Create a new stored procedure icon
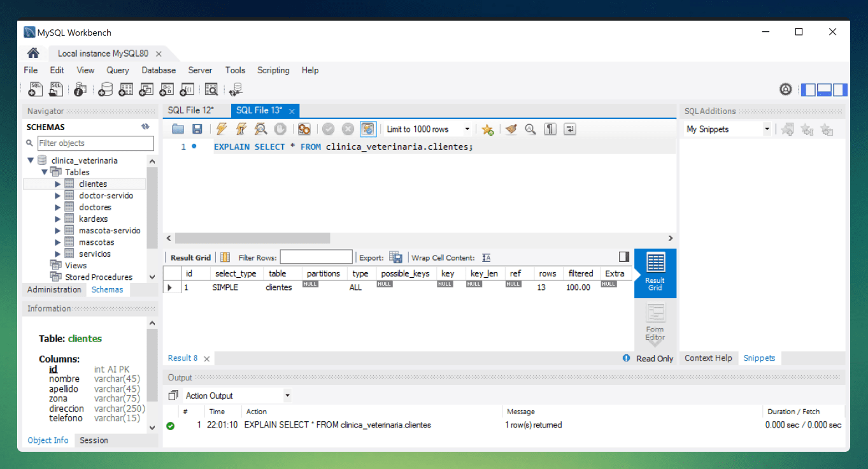 (x=167, y=90)
